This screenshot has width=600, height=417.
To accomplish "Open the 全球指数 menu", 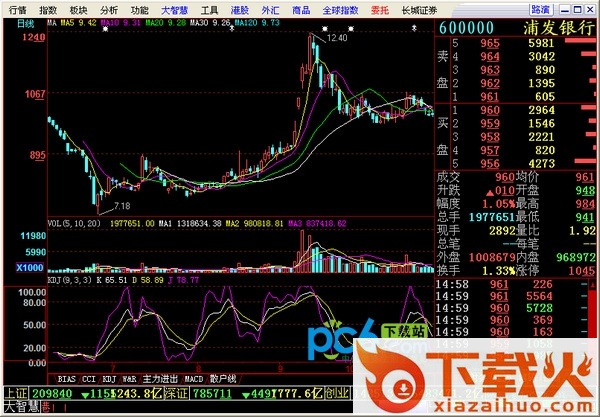I will click(x=341, y=10).
